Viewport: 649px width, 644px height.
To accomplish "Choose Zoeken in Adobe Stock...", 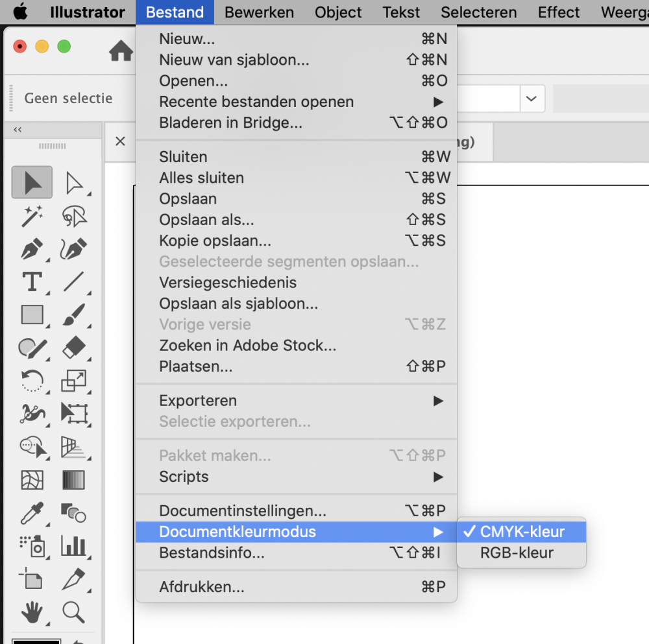I will pyautogui.click(x=297, y=346).
